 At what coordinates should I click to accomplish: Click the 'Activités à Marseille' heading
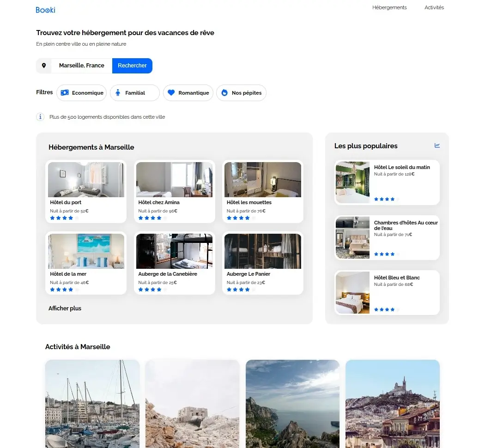click(78, 347)
